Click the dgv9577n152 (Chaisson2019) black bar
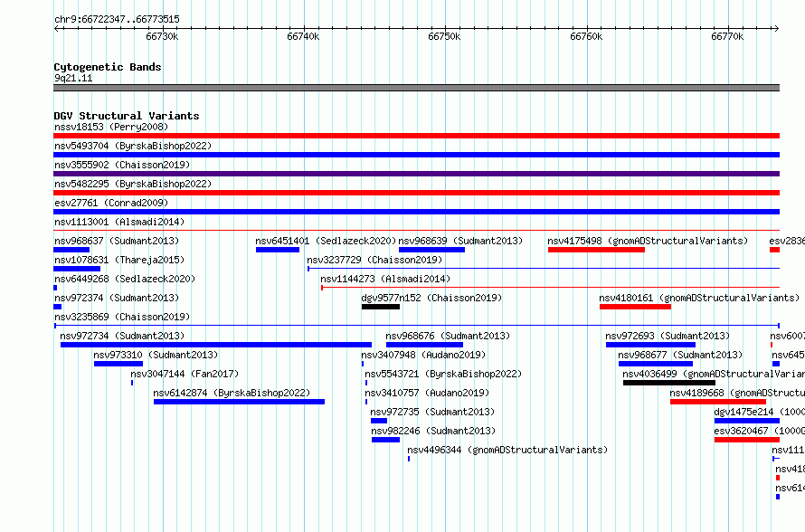The height and width of the screenshot is (532, 805). tap(381, 307)
